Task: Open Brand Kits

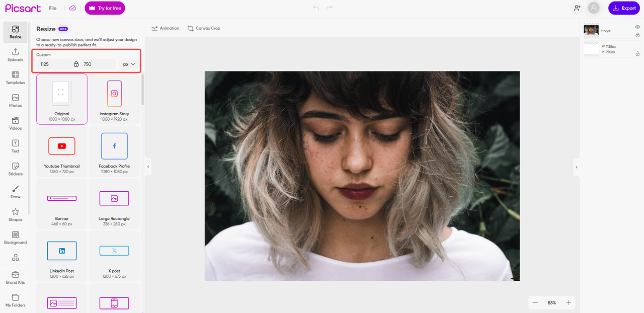Action: click(15, 278)
